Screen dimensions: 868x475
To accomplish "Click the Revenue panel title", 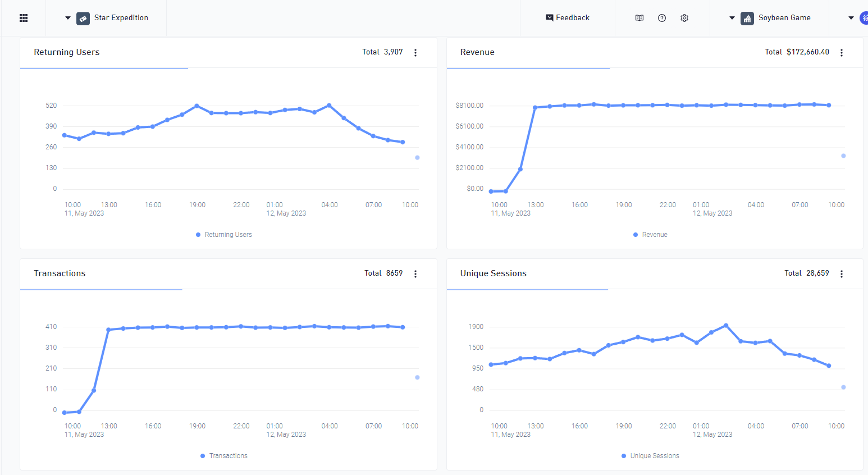I will [x=477, y=52].
